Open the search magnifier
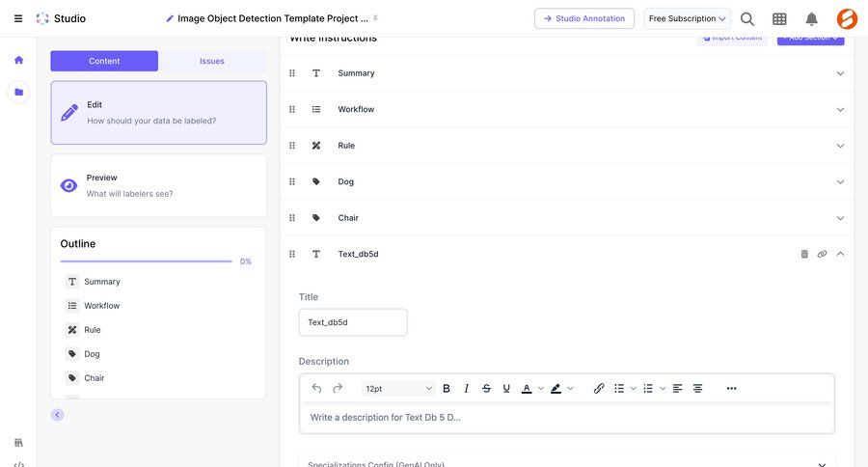 point(747,19)
